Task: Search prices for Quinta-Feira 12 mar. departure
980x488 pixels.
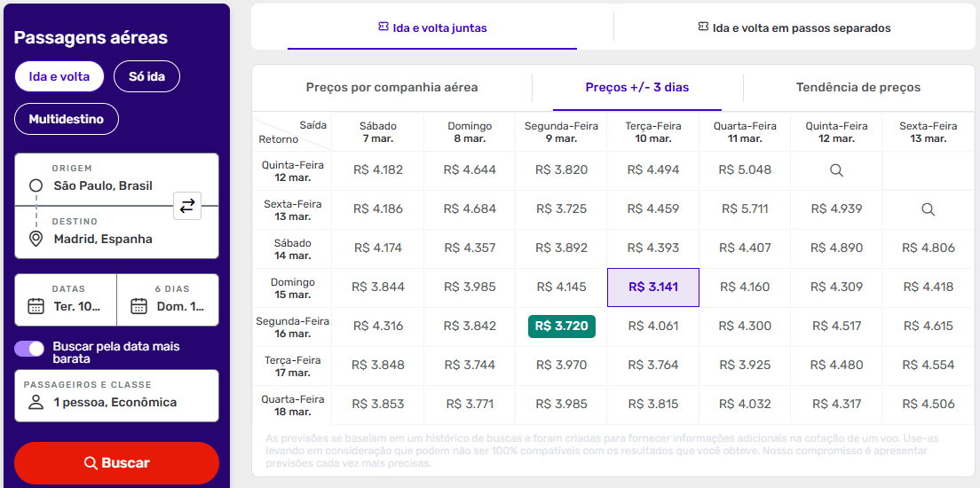Action: click(x=835, y=170)
